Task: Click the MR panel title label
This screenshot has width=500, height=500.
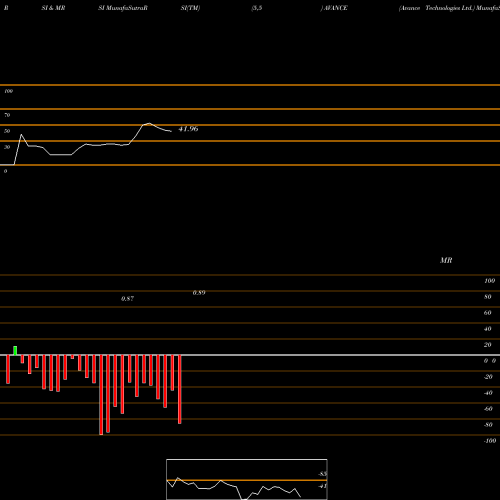Action: tap(446, 260)
